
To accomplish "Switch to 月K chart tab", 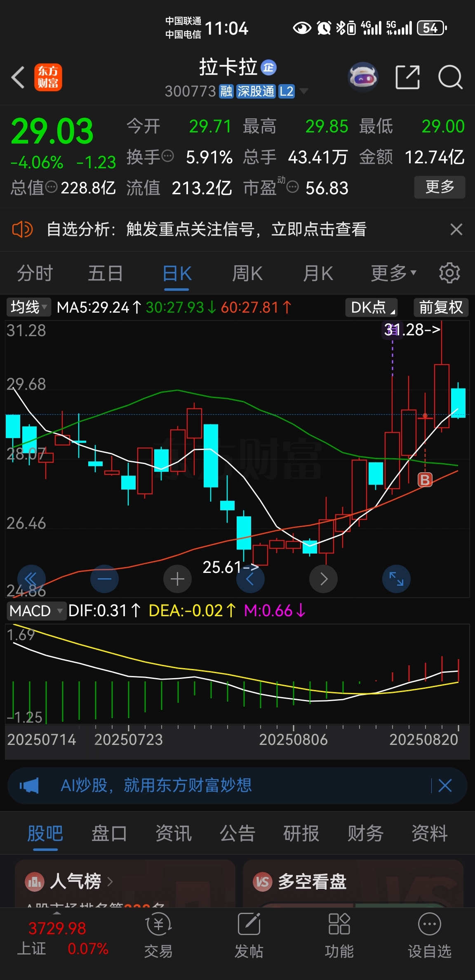I will click(318, 273).
